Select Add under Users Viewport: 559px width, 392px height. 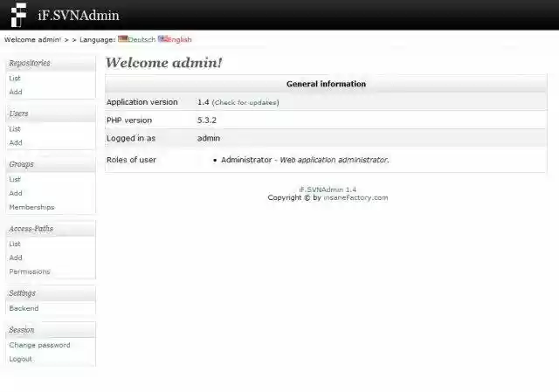[x=16, y=142]
